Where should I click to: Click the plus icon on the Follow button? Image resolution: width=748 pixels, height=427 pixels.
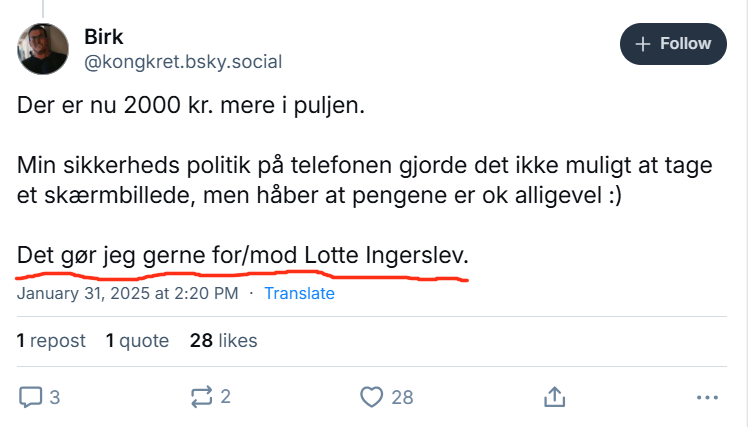click(x=643, y=44)
